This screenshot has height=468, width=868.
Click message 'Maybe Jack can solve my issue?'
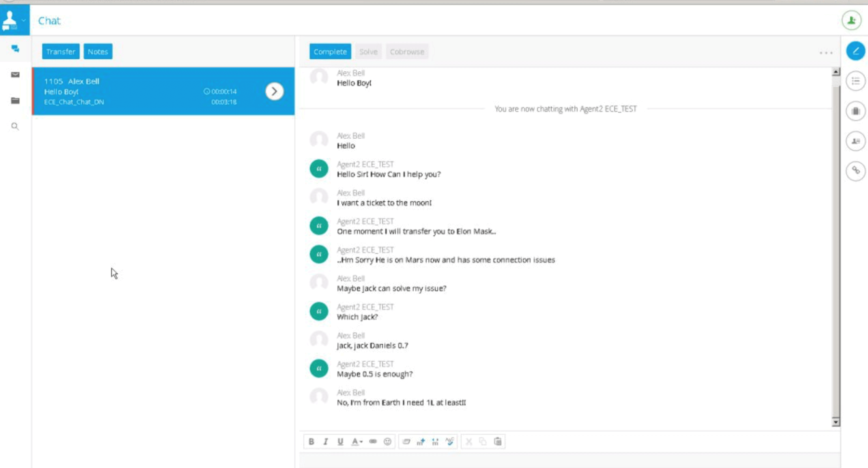(391, 288)
